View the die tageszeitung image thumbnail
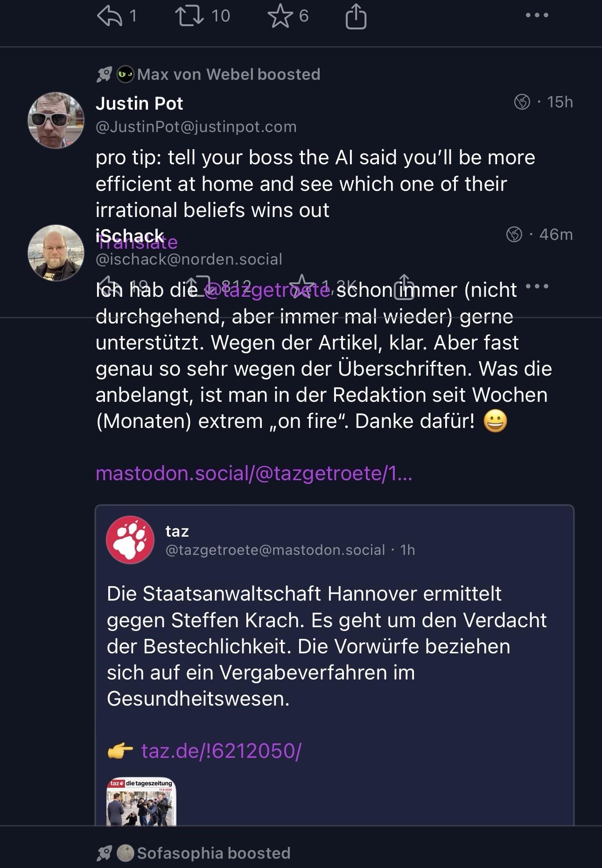 [x=141, y=802]
